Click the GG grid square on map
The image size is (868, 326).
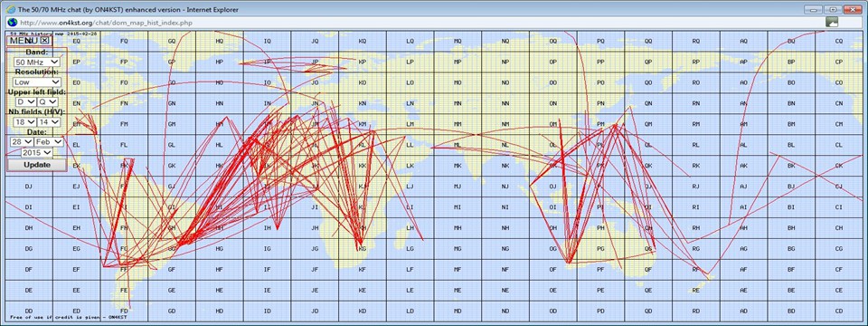pos(172,249)
